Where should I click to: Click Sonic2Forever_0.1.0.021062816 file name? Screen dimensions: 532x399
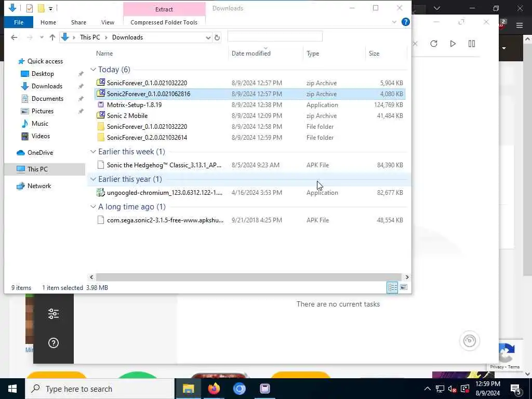pos(149,94)
